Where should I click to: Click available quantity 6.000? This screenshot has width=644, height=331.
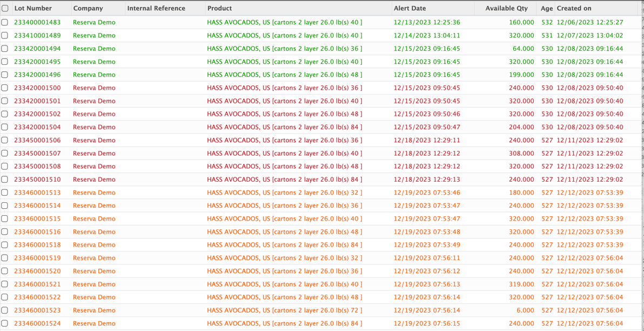[x=525, y=310]
